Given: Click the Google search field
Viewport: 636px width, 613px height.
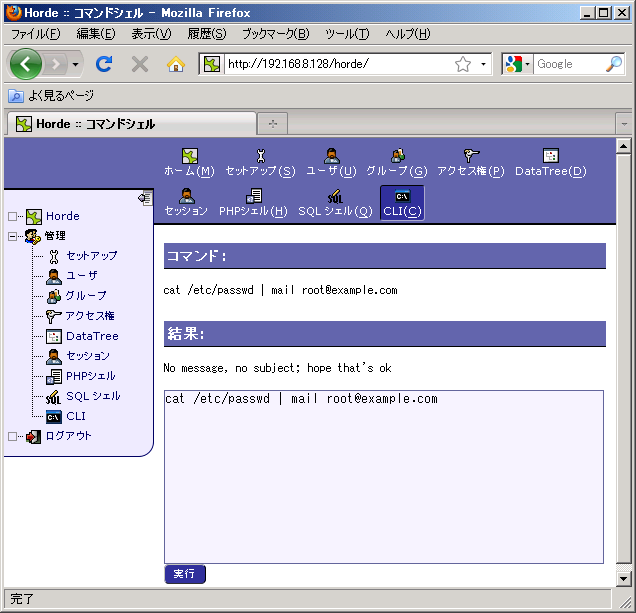Looking at the screenshot, I should tap(569, 64).
